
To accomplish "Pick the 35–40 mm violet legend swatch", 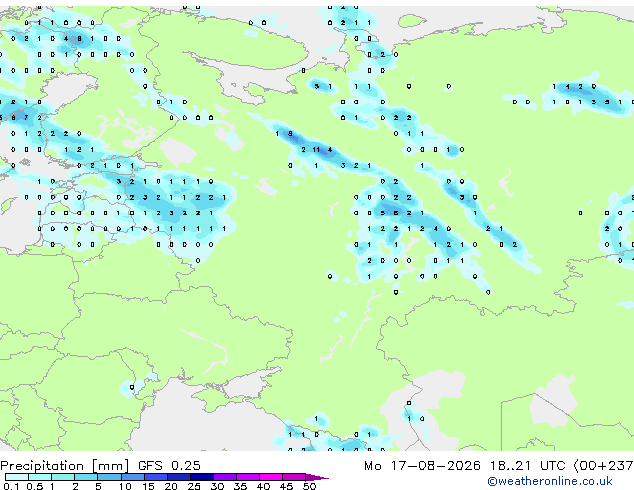I will 248,477.
